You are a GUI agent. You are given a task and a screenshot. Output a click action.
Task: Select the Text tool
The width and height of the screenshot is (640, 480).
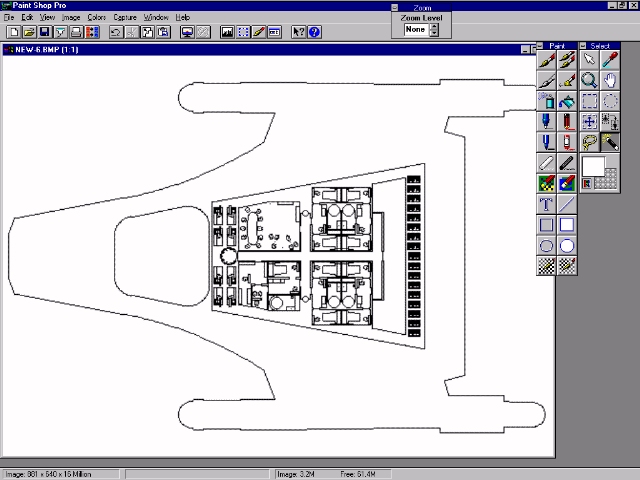click(546, 204)
